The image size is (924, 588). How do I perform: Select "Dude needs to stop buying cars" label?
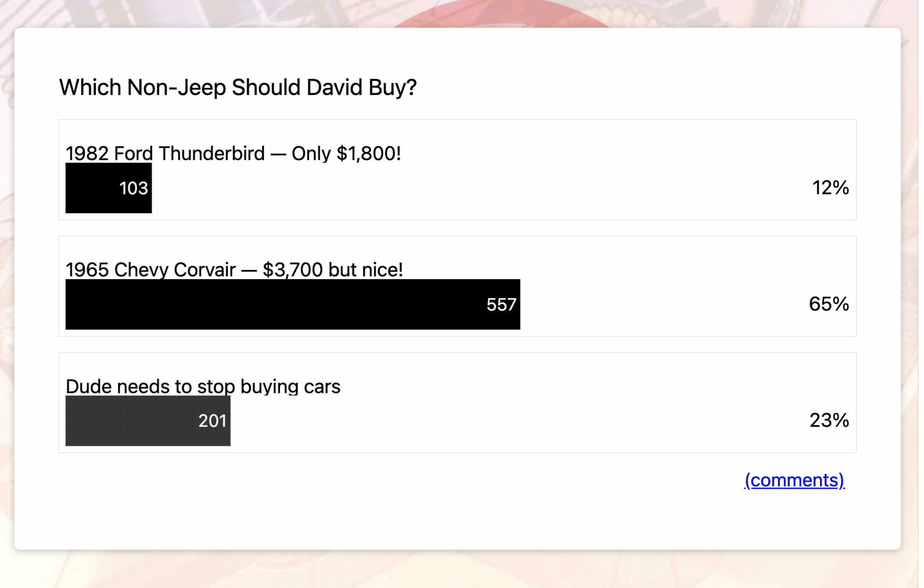point(203,386)
